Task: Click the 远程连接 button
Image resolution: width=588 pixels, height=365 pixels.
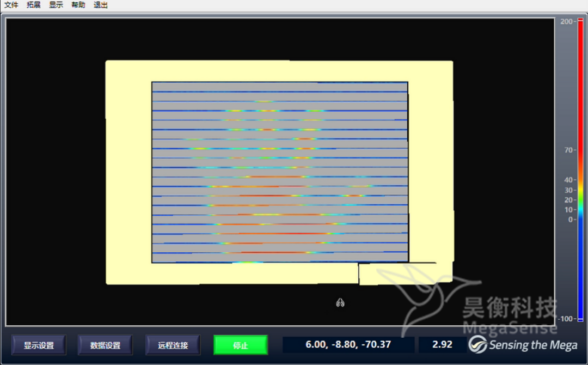Action: (173, 344)
